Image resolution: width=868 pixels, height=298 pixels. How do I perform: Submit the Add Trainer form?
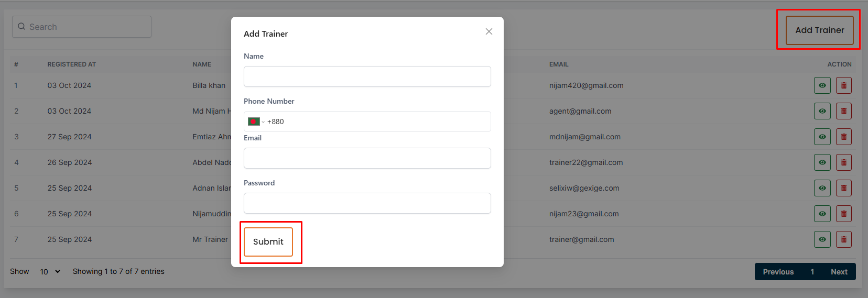click(268, 242)
